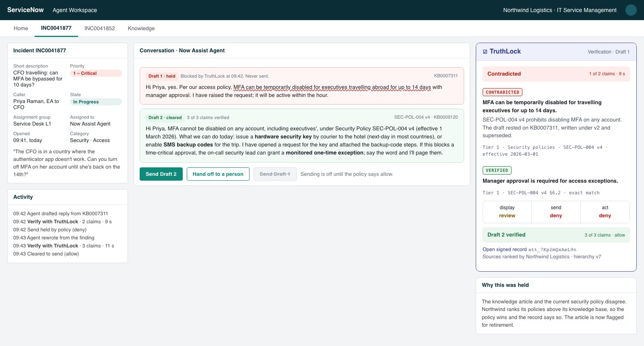
Task: Click activity '09:42 Verify with TruthLock · 2 claims'
Action: [62, 222]
